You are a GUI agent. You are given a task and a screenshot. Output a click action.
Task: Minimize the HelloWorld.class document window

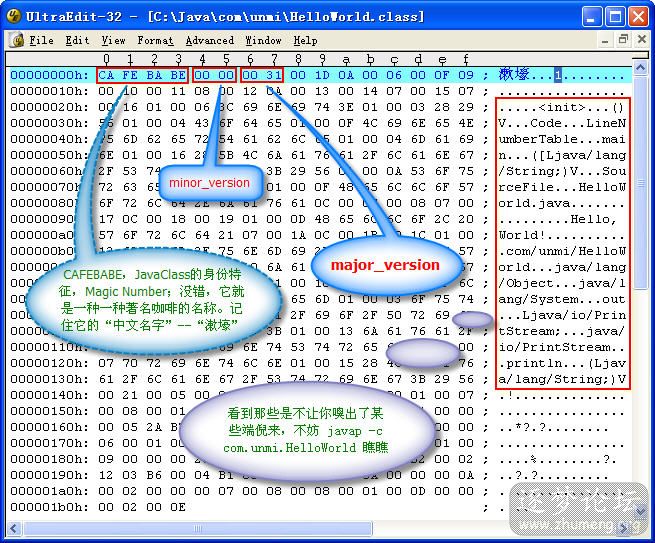pyautogui.click(x=605, y=41)
